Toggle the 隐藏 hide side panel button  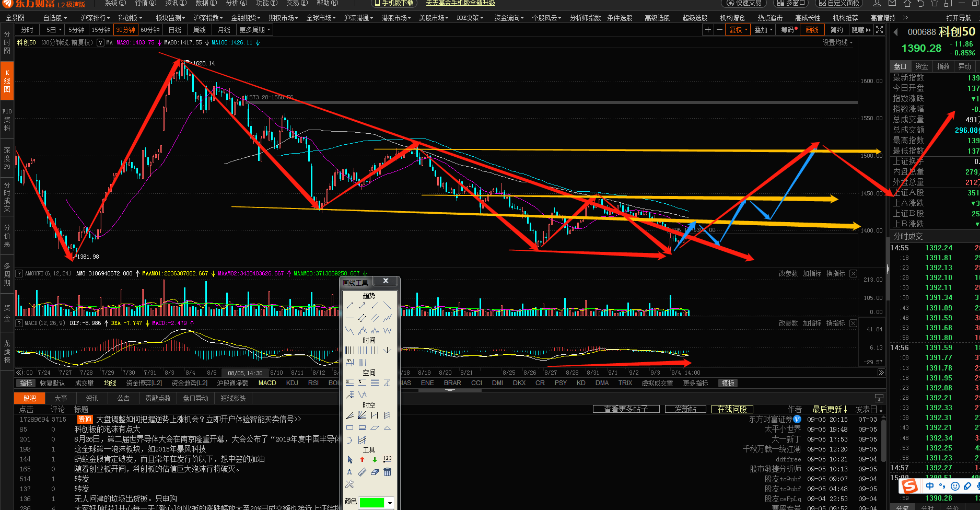coord(861,30)
